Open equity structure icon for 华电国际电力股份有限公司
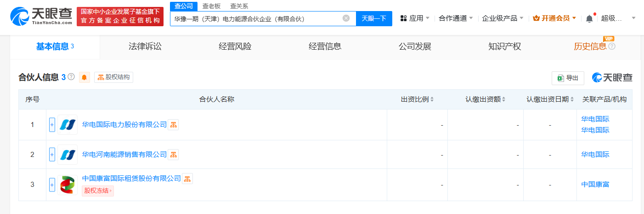 point(173,125)
